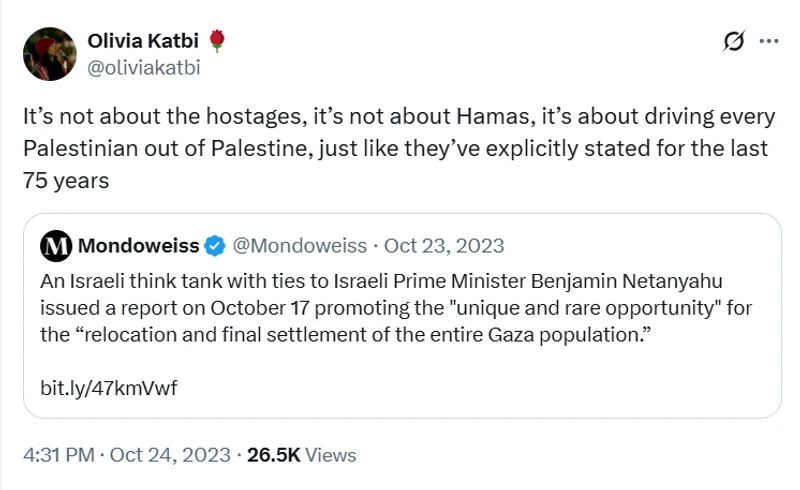This screenshot has height=490, width=800.
Task: Click the Views label
Action: tap(330, 455)
